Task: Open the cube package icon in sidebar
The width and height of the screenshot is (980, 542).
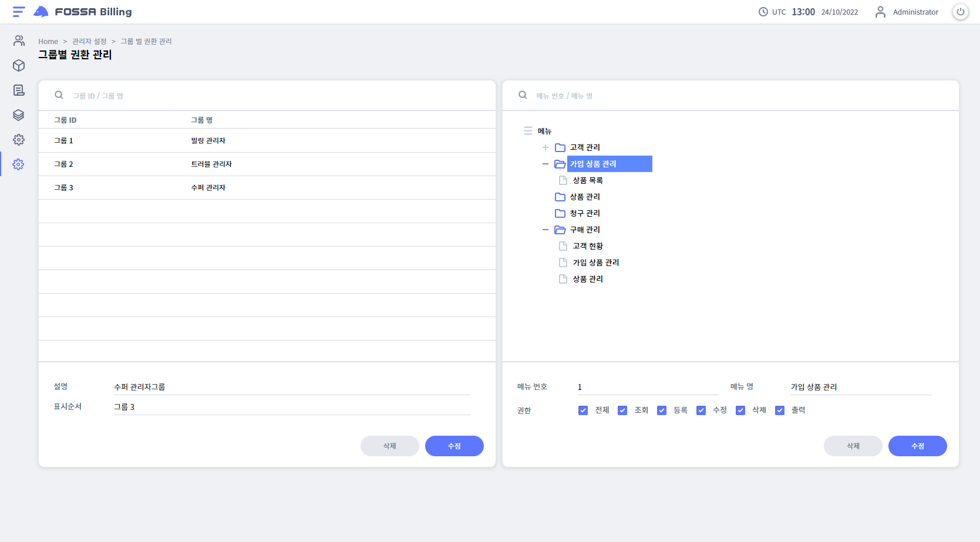Action: [19, 65]
